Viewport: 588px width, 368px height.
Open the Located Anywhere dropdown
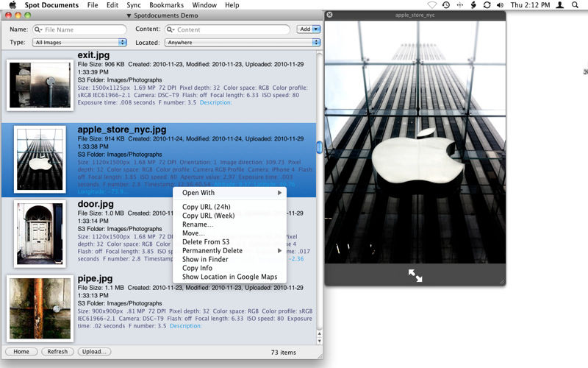point(243,43)
